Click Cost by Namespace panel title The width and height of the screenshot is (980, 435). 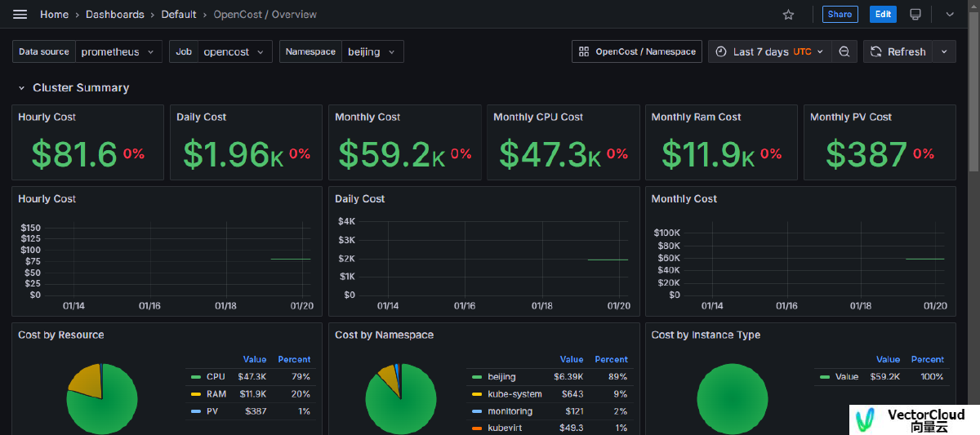tap(384, 335)
